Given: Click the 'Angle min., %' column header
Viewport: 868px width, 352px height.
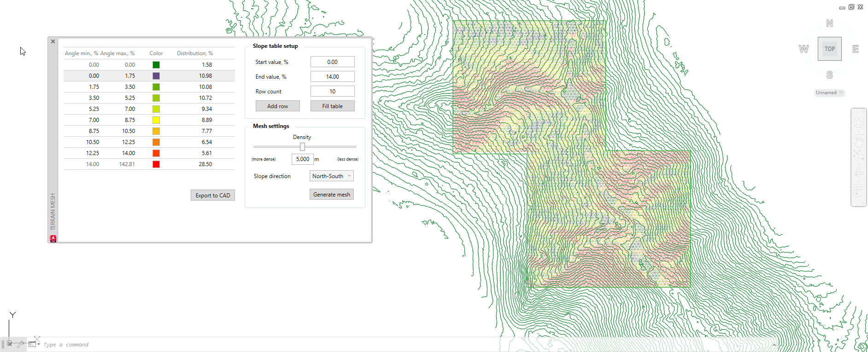Looking at the screenshot, I should click(81, 53).
